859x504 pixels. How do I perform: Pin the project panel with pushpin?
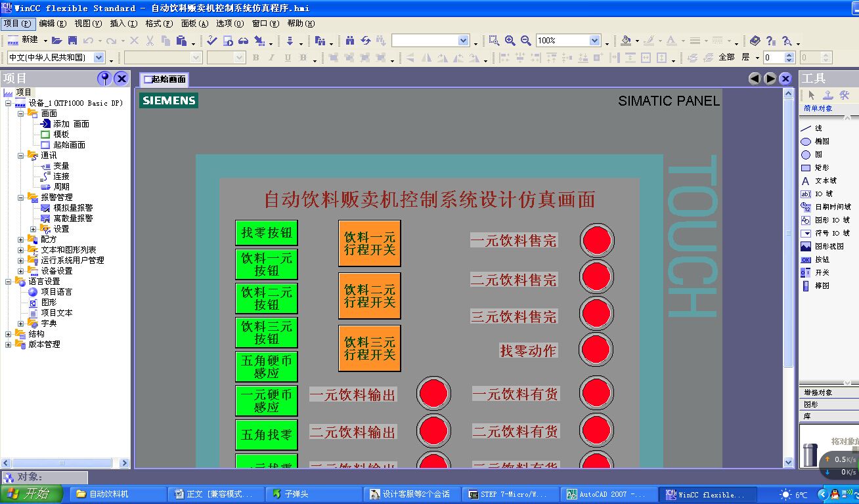coord(104,79)
